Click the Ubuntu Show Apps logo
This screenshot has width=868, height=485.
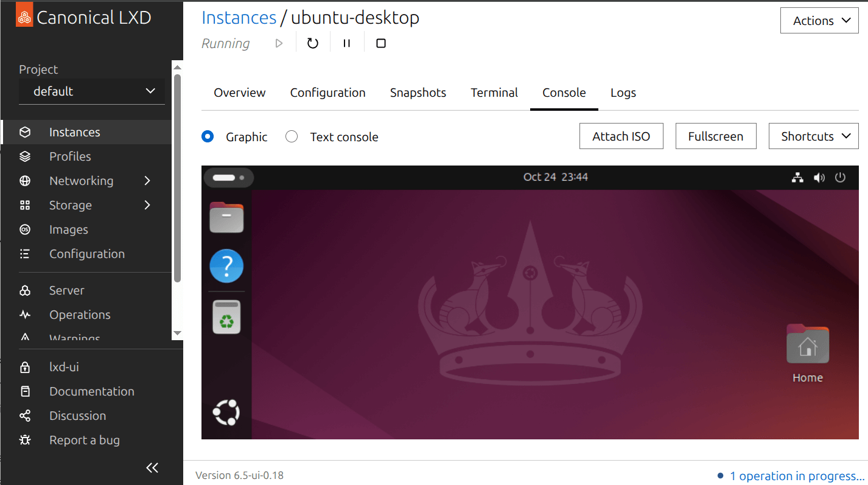click(226, 413)
